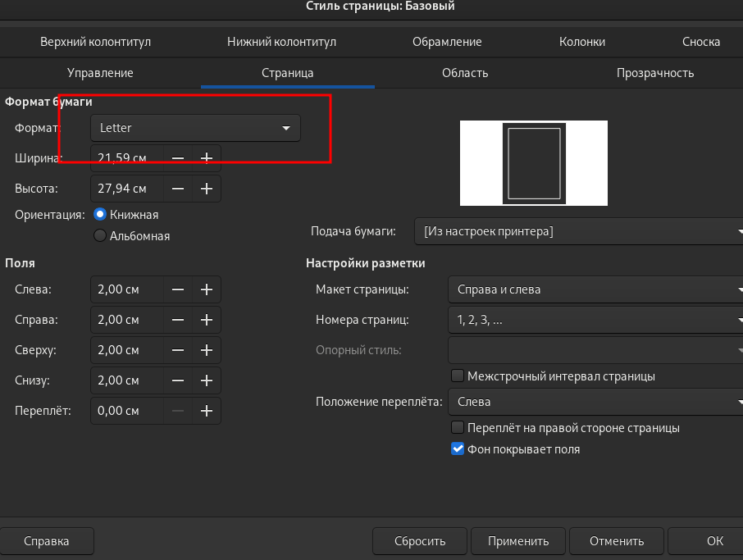This screenshot has width=743, height=560.
Task: Open the Верхний колонтитул tab
Action: click(x=95, y=42)
